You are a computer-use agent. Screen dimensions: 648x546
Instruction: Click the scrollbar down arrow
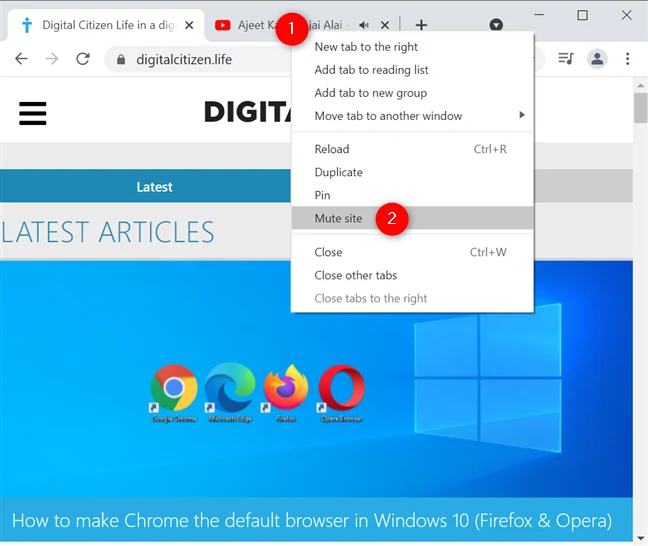641,538
